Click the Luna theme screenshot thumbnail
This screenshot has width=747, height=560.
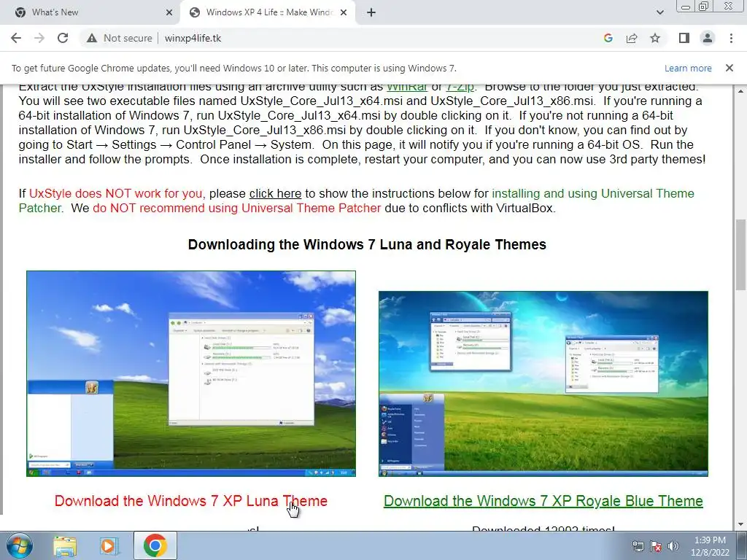[191, 373]
